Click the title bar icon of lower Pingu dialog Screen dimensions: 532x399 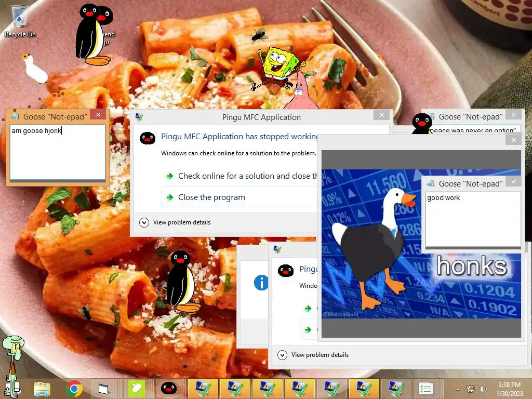pos(277,249)
